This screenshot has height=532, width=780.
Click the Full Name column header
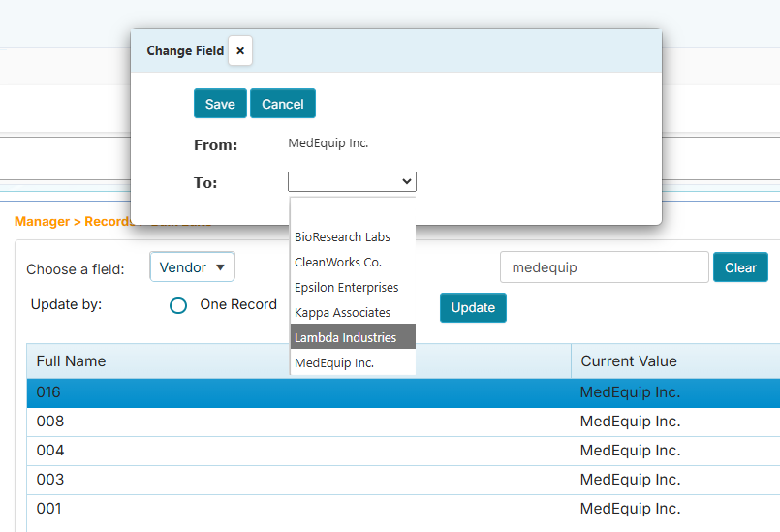point(71,360)
